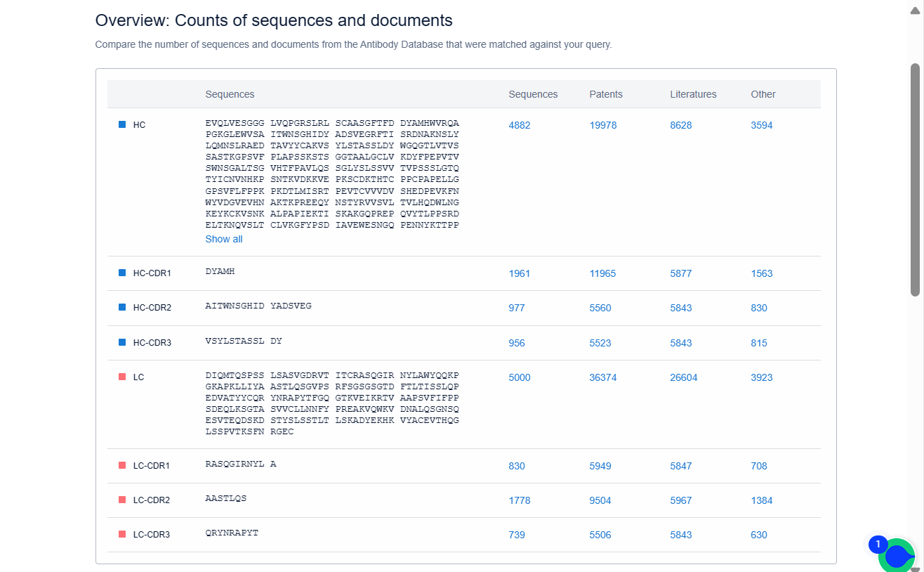Click the Literatures column header
The image size is (924, 572).
692,94
